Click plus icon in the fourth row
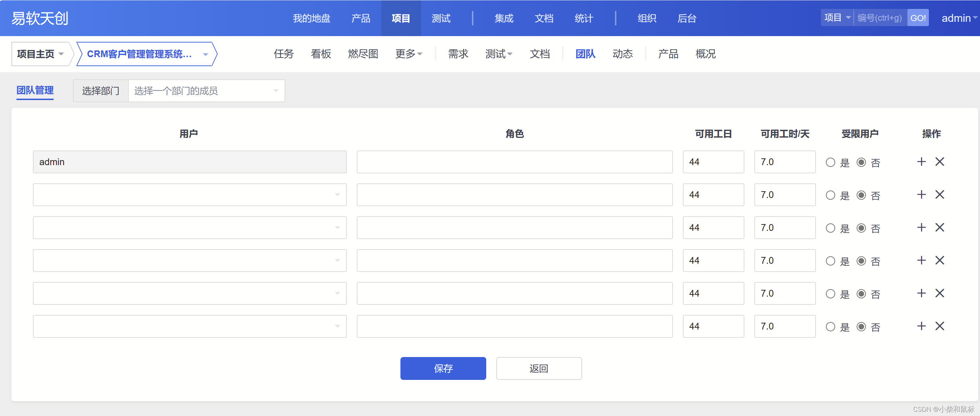Image resolution: width=980 pixels, height=416 pixels. [x=921, y=261]
